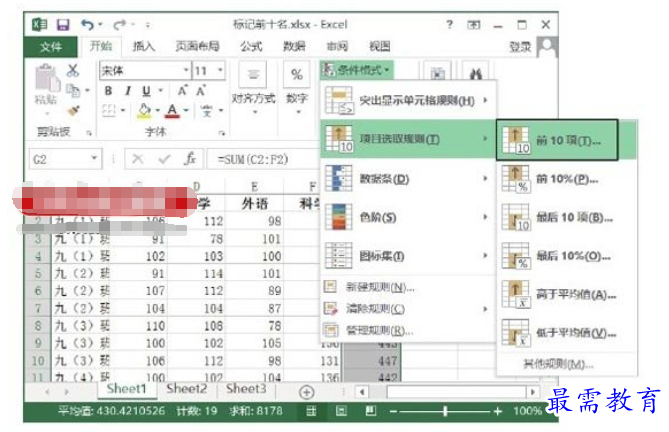Viewport: 669px width, 432px height.
Task: Open 色阶(S) color scales submenu
Action: tap(408, 217)
